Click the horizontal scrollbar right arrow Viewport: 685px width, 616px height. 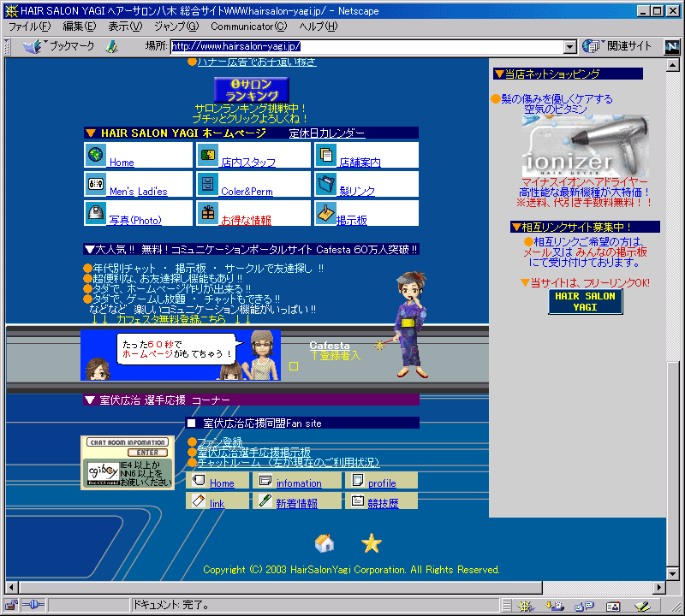659,588
